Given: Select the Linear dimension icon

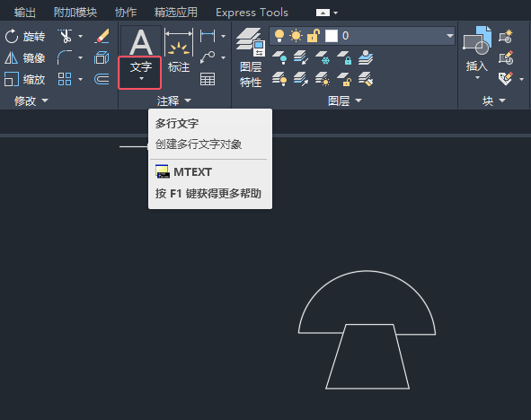Looking at the screenshot, I should point(208,36).
